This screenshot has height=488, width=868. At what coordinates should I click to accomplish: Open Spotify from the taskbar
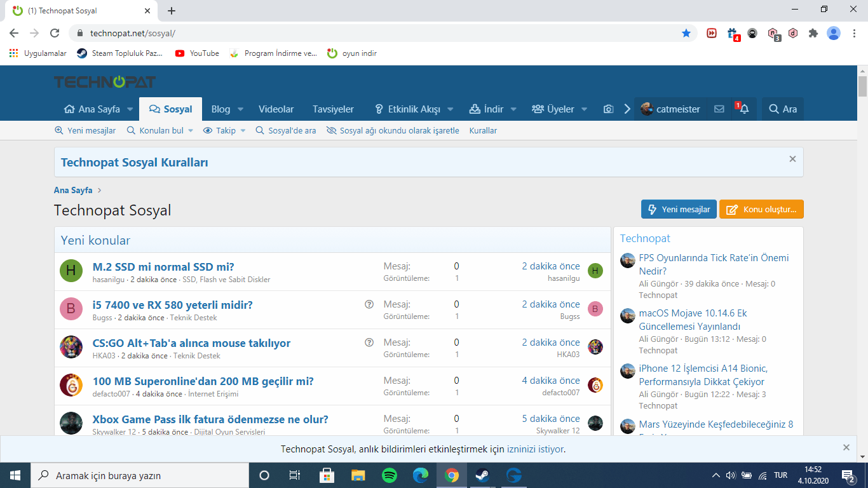tap(390, 475)
